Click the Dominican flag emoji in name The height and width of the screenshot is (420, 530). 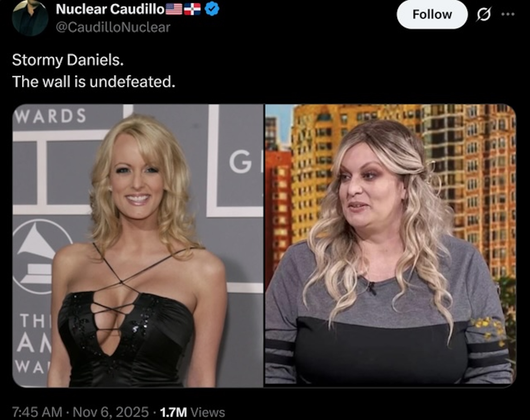tap(192, 9)
